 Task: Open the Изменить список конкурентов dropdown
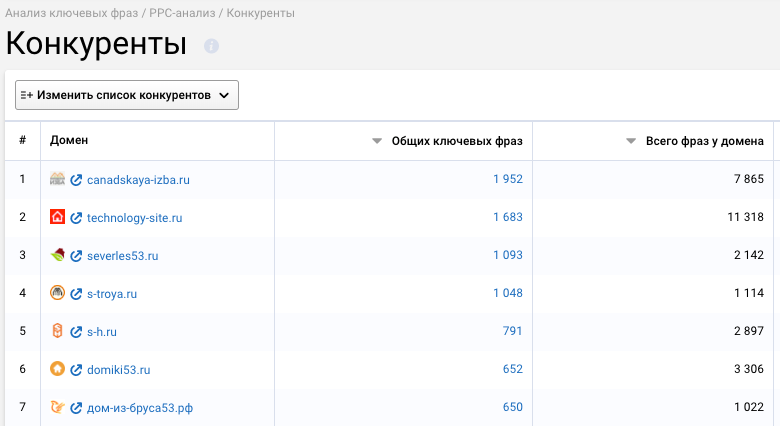click(x=127, y=95)
